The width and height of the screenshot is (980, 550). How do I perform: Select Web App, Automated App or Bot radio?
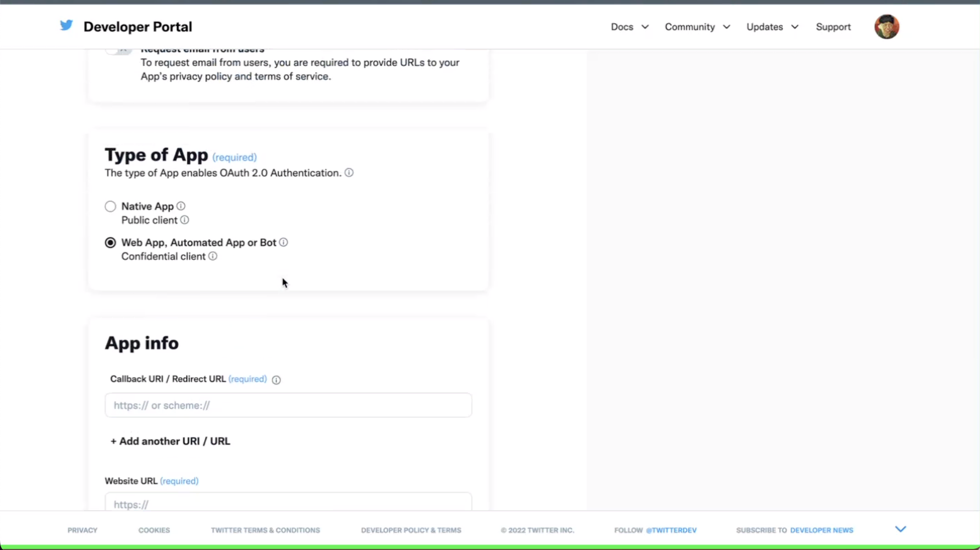click(110, 243)
